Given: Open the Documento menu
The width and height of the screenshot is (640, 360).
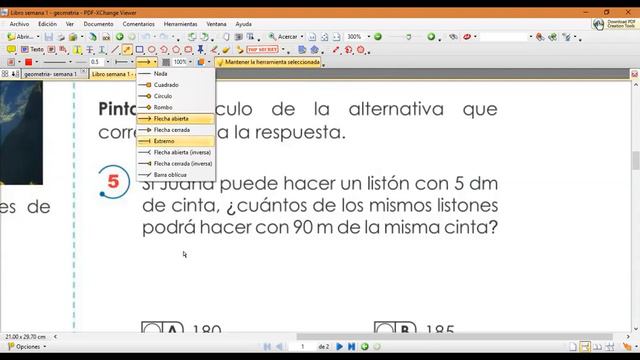Looking at the screenshot, I should click(98, 24).
